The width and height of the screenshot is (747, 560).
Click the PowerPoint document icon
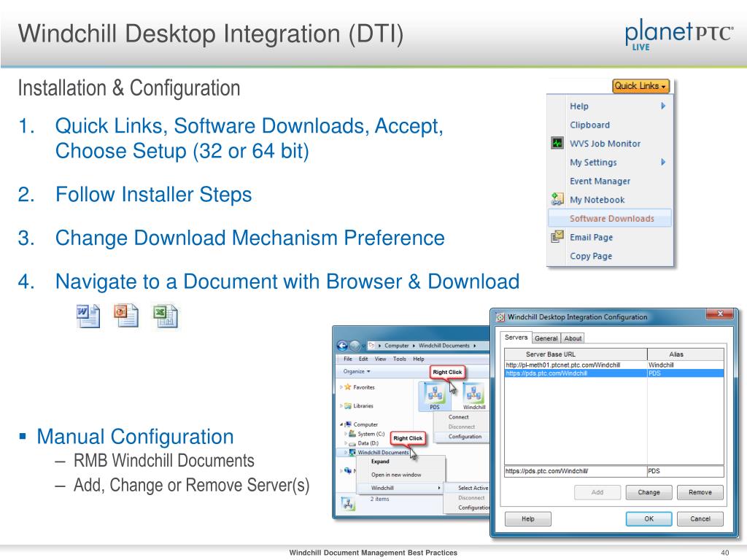pyautogui.click(x=126, y=316)
